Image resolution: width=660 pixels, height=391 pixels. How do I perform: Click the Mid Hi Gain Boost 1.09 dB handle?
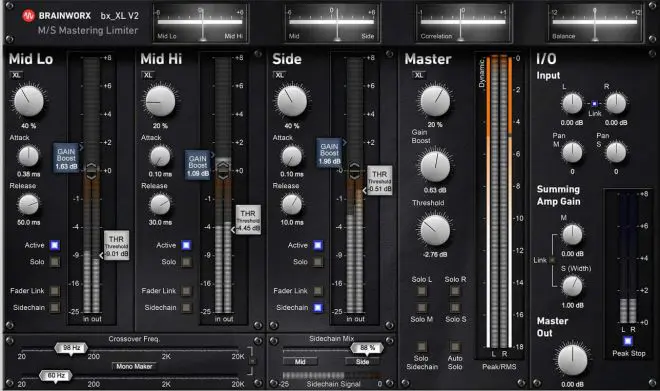pos(198,165)
